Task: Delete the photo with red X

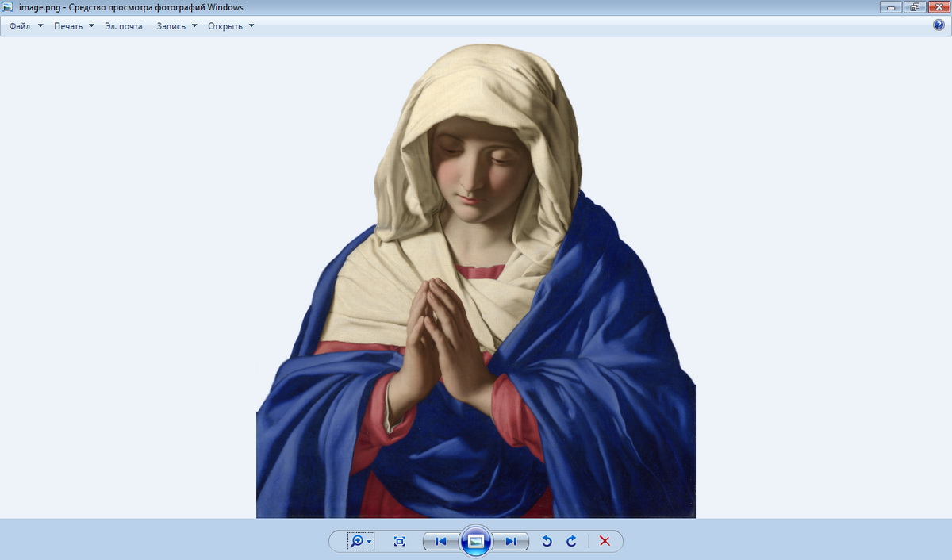Action: coord(605,541)
